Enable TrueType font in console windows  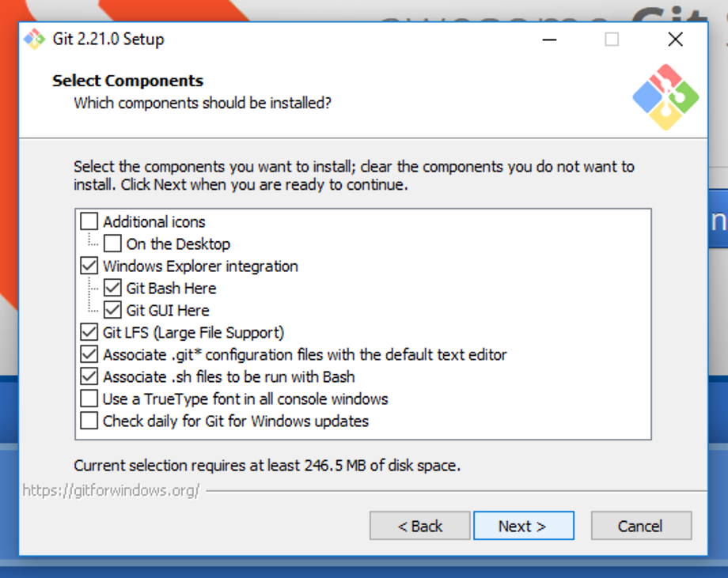pyautogui.click(x=89, y=399)
